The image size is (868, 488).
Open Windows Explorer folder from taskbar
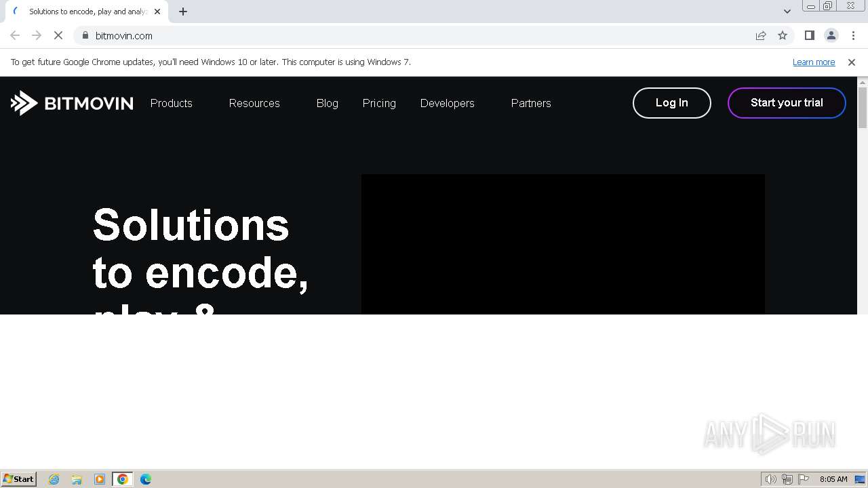click(x=77, y=479)
